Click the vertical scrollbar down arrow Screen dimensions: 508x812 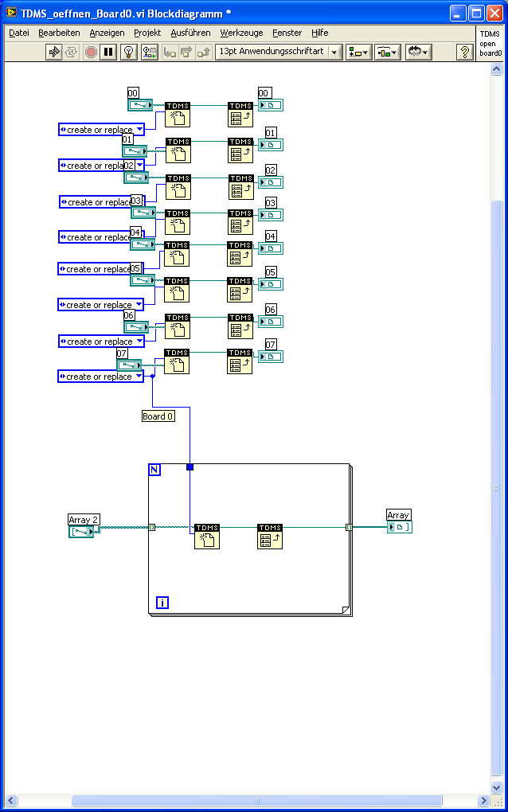pyautogui.click(x=496, y=787)
